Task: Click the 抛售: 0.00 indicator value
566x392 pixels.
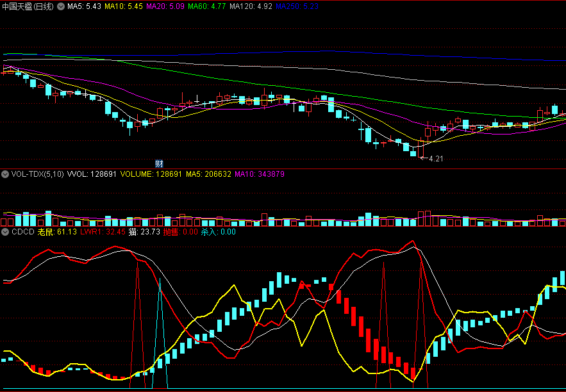Action: (181, 232)
